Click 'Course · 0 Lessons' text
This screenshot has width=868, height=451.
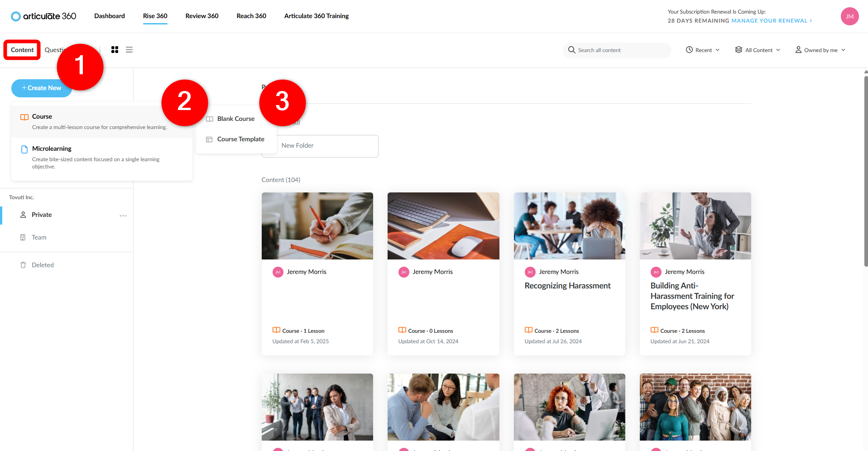pos(431,331)
